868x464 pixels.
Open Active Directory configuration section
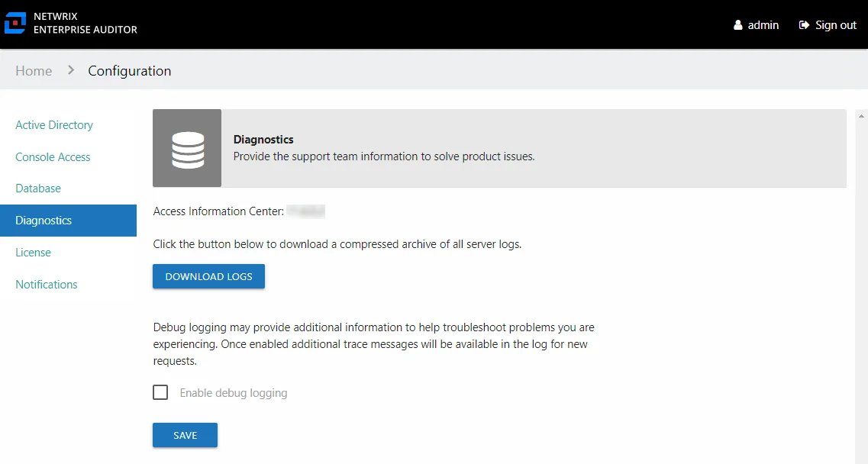[54, 125]
